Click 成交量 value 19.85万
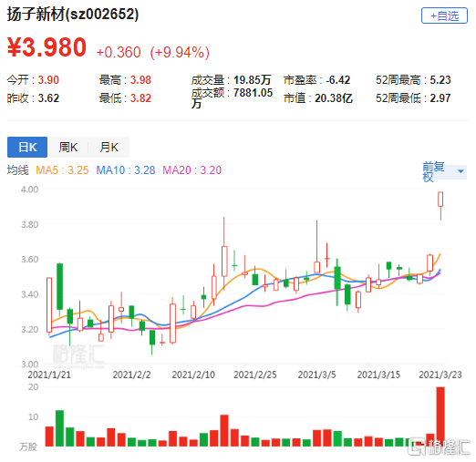 pos(252,80)
